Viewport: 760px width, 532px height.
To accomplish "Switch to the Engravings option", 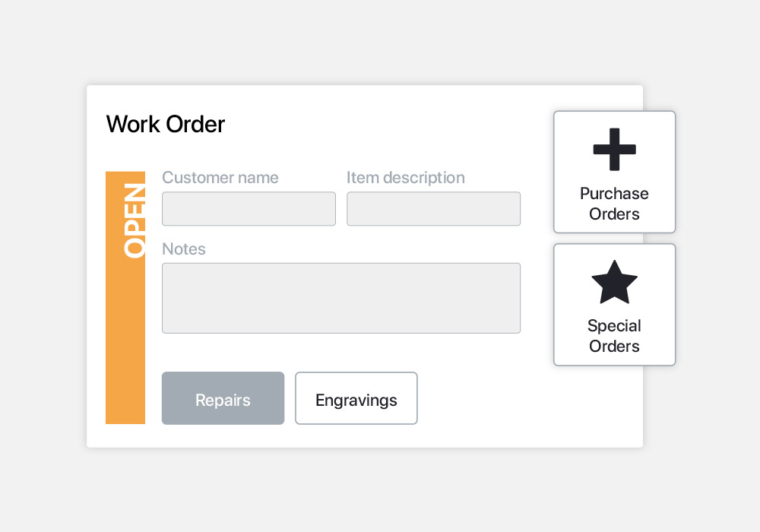I will click(356, 398).
